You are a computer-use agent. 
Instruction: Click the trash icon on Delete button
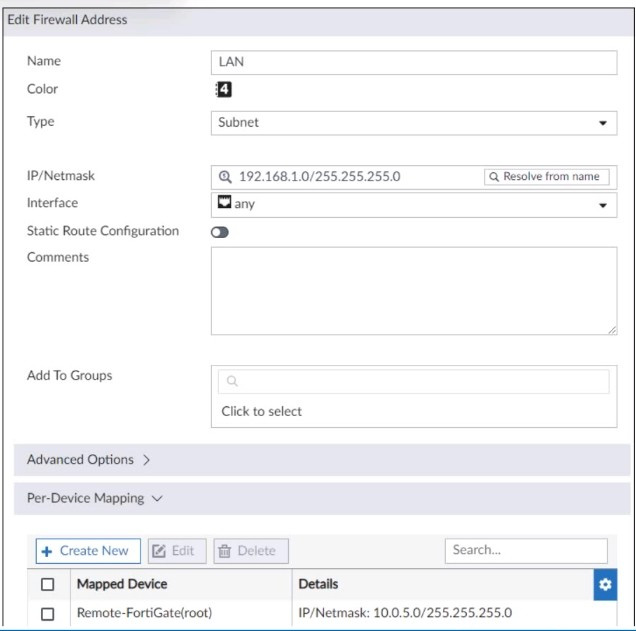pyautogui.click(x=224, y=551)
